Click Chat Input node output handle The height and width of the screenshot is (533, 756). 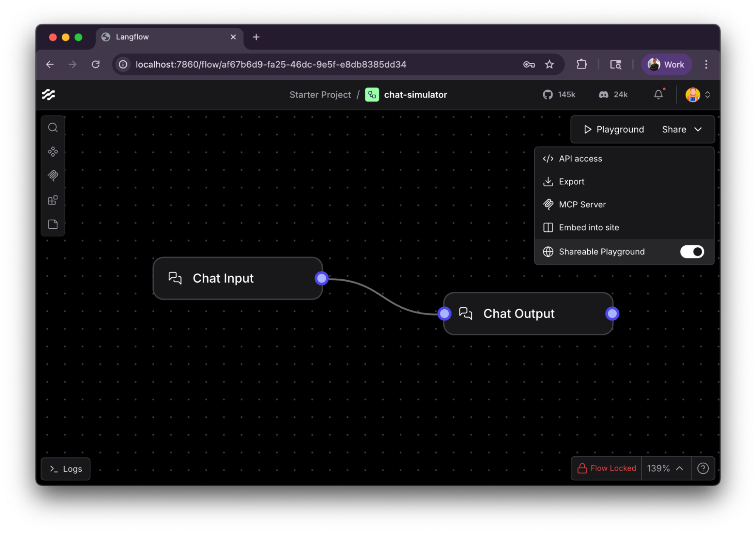tap(321, 279)
